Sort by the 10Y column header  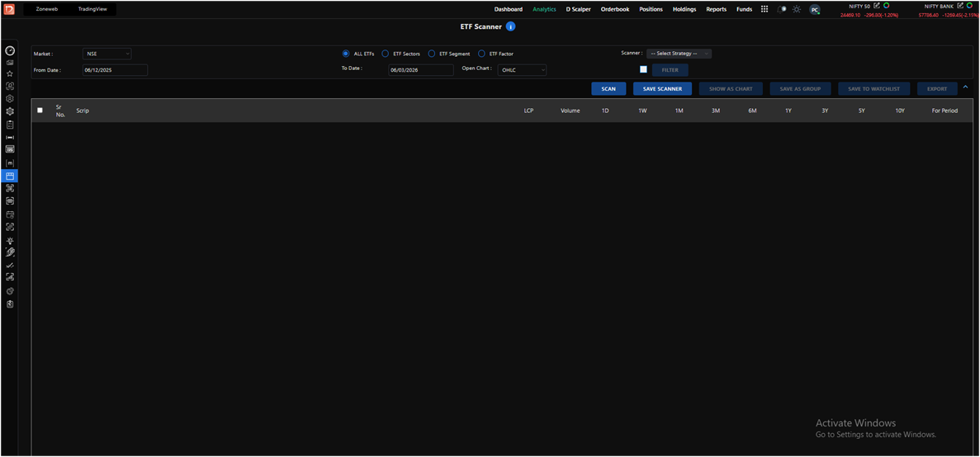point(899,111)
